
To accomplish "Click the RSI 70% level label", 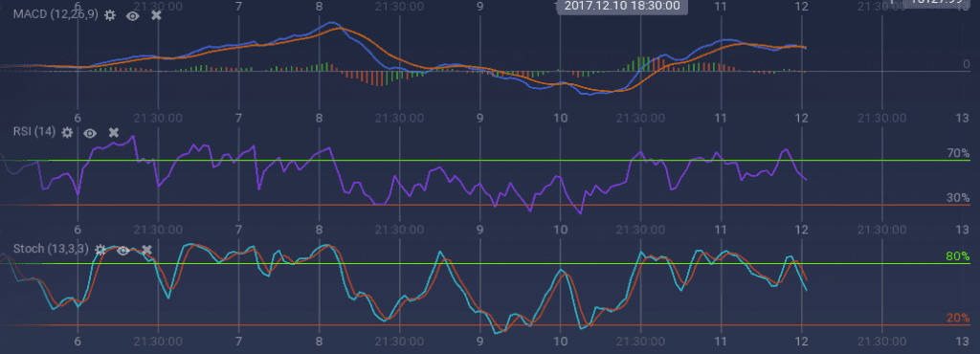I will pos(957,152).
